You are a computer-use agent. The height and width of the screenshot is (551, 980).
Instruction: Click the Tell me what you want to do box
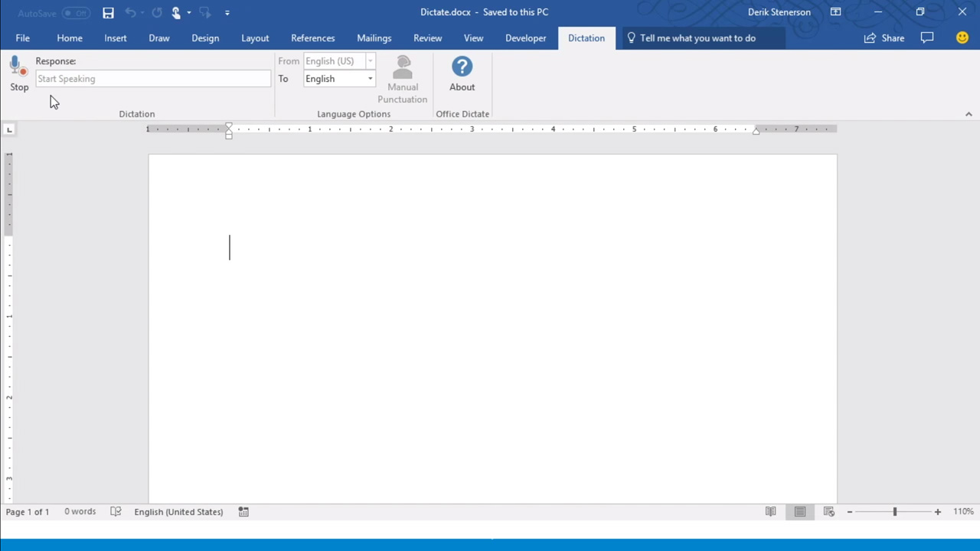coord(697,38)
